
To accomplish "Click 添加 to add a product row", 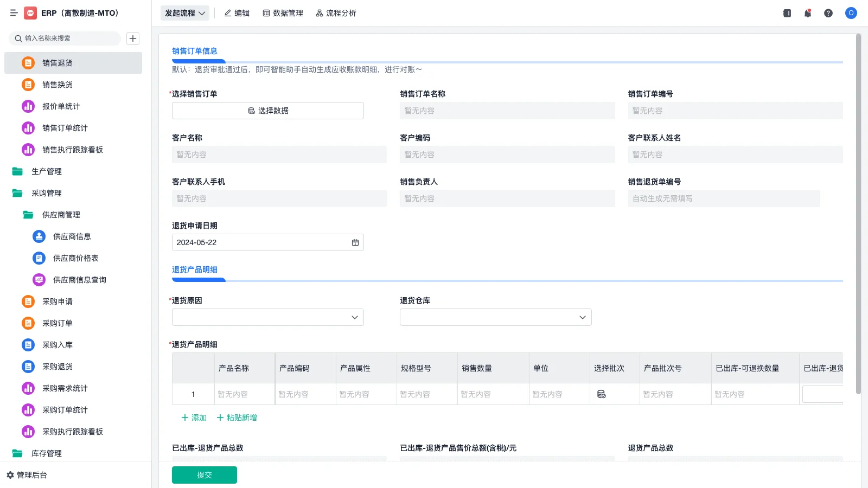I will (x=193, y=418).
